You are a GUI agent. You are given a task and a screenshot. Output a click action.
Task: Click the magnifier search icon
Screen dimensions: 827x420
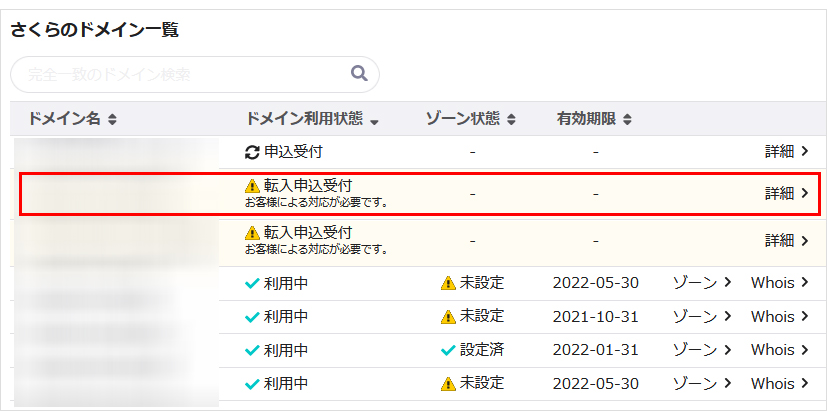(359, 73)
